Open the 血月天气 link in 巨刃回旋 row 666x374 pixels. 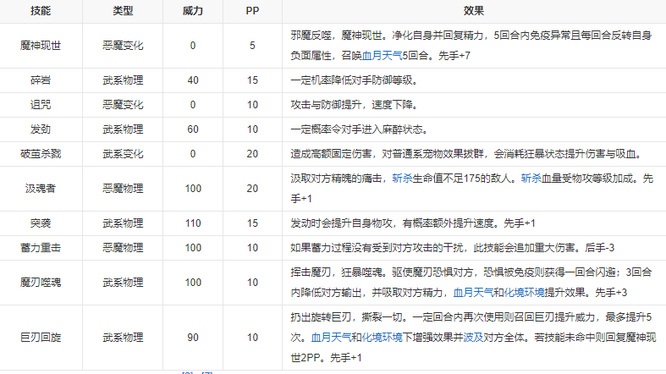(x=331, y=337)
